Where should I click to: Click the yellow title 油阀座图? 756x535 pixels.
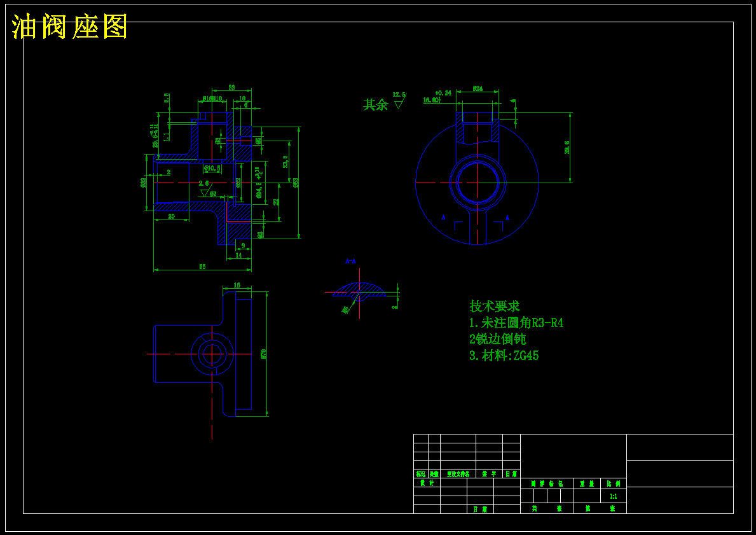pyautogui.click(x=69, y=27)
